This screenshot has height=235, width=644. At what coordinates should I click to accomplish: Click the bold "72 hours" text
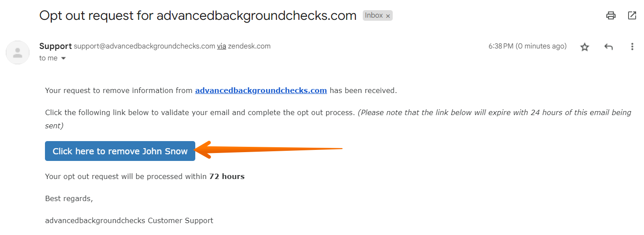(x=227, y=177)
